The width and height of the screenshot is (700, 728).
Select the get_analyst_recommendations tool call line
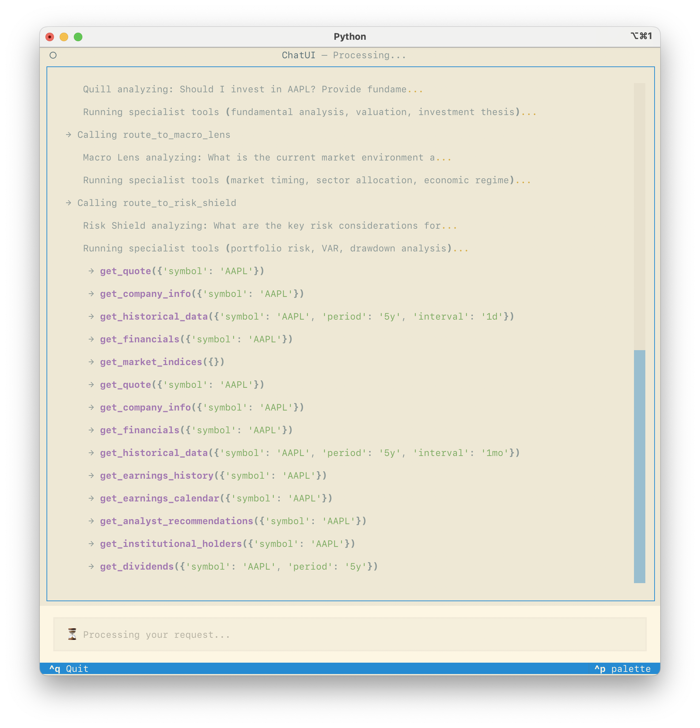233,521
